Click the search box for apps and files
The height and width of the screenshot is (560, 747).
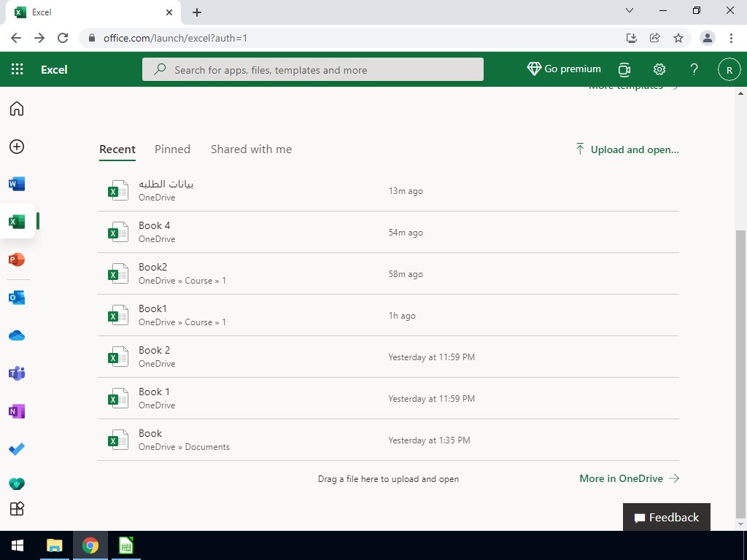coord(312,69)
